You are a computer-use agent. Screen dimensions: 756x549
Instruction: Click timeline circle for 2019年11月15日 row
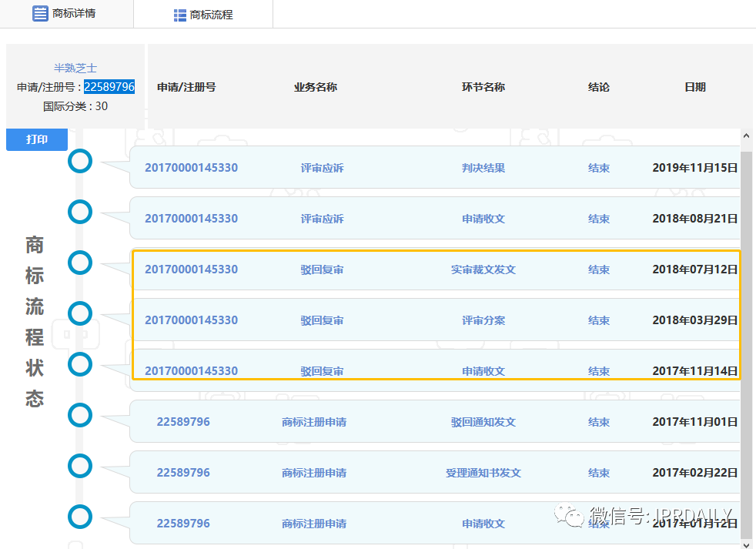(x=80, y=161)
